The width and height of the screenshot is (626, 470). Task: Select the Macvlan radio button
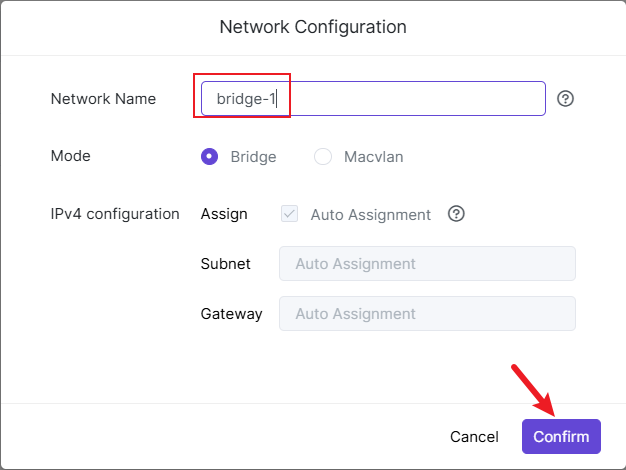(323, 157)
